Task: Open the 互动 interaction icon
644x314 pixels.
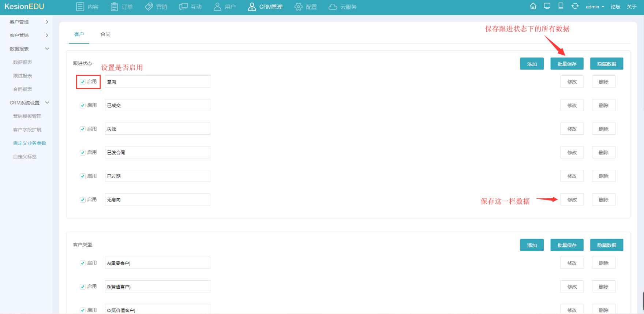Action: [183, 7]
